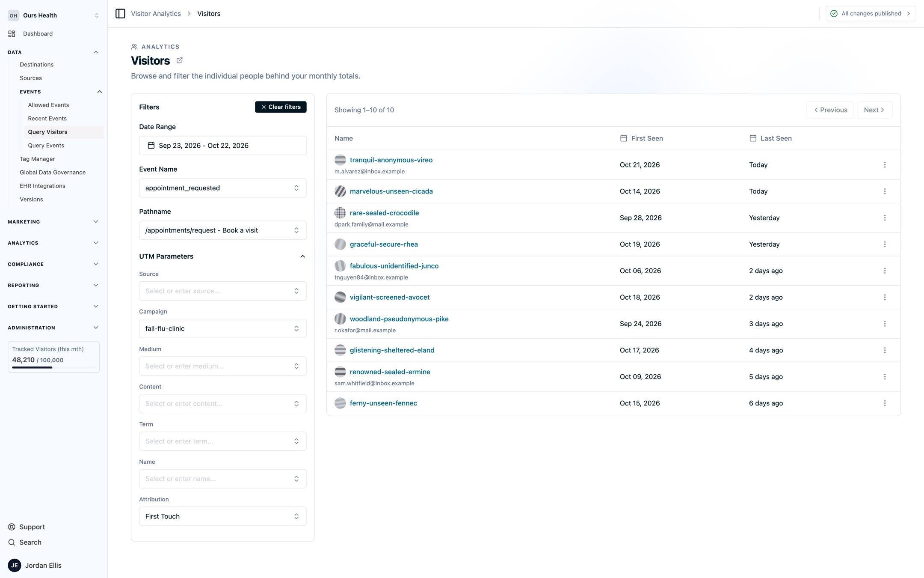This screenshot has height=578, width=924.
Task: Open row menu for vigilant-screened-avocet
Action: (x=885, y=297)
